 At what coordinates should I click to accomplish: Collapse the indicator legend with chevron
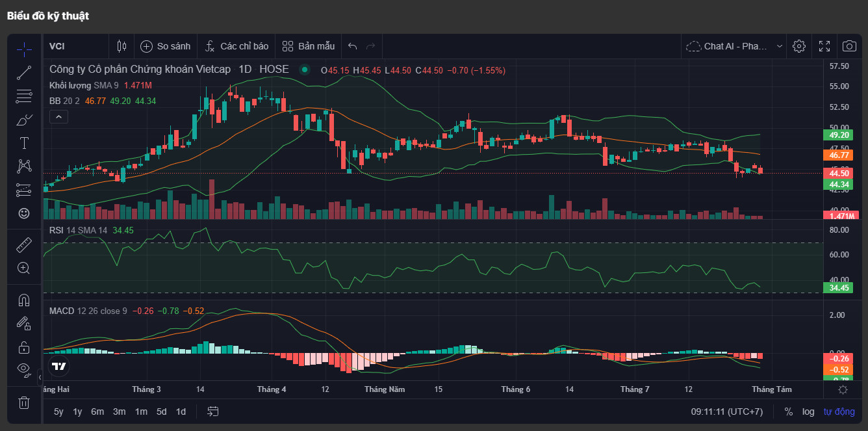point(58,117)
